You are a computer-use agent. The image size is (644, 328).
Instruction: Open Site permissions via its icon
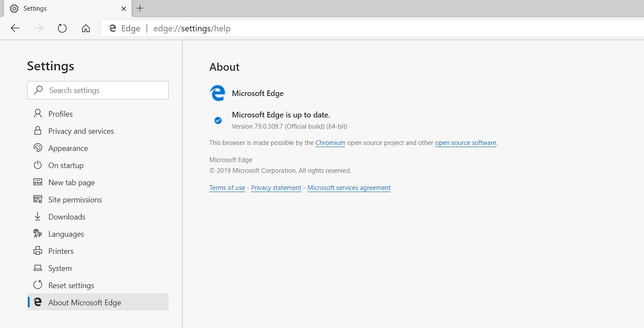pyautogui.click(x=37, y=199)
